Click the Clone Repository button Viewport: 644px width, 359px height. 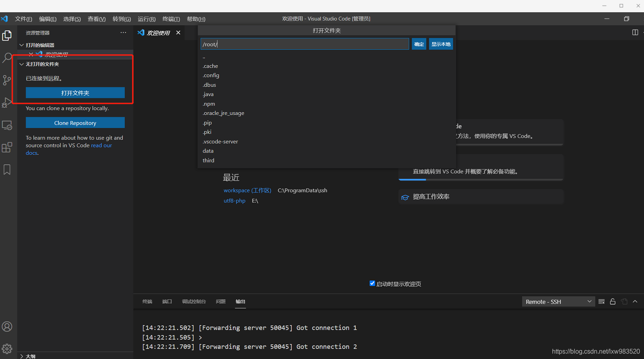click(x=75, y=123)
